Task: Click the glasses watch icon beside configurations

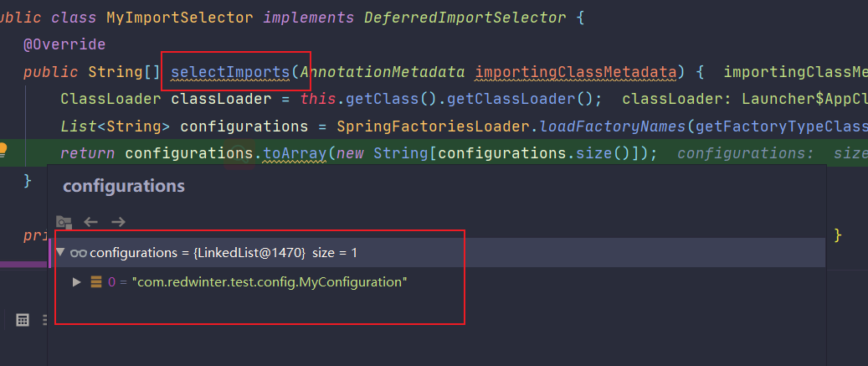Action: click(79, 252)
